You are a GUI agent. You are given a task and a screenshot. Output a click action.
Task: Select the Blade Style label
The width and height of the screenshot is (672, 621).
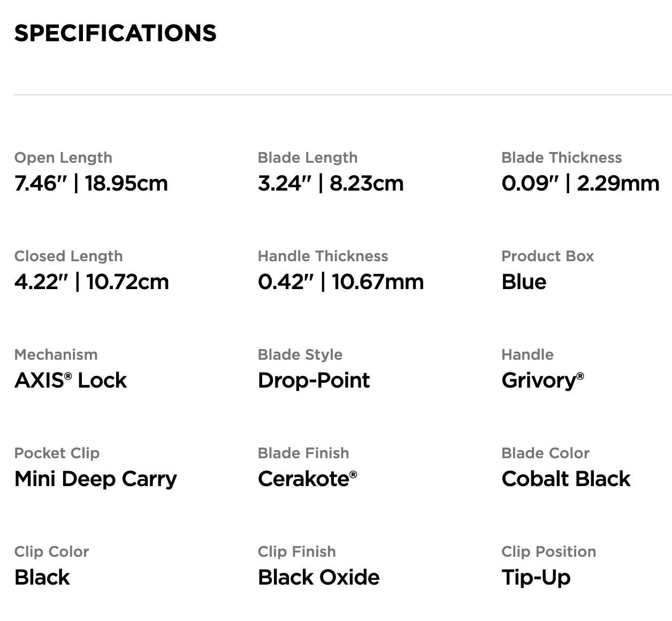(300, 355)
